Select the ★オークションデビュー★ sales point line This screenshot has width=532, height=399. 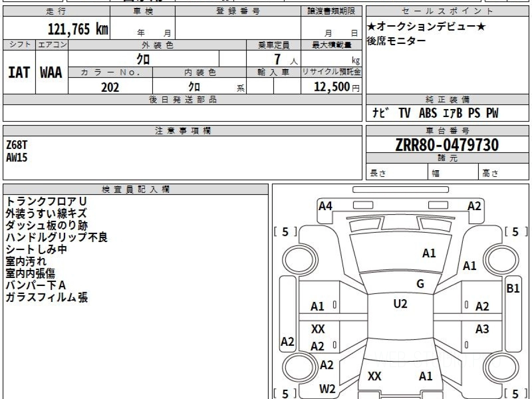[x=426, y=27]
